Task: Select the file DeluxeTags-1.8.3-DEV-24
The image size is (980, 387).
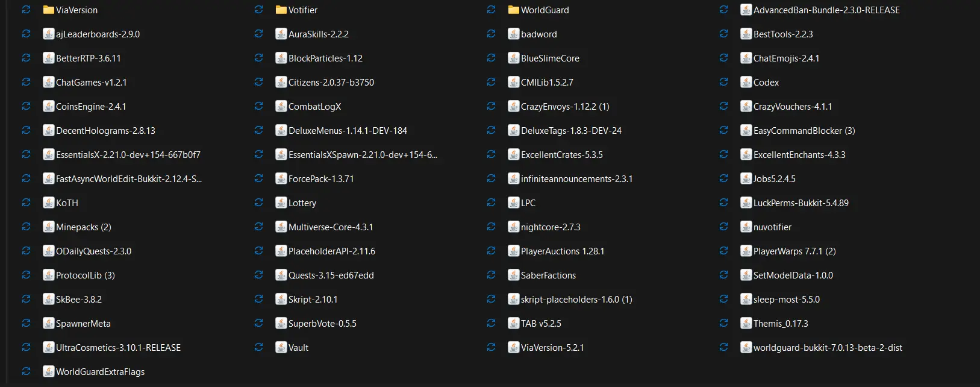Action: (x=571, y=131)
